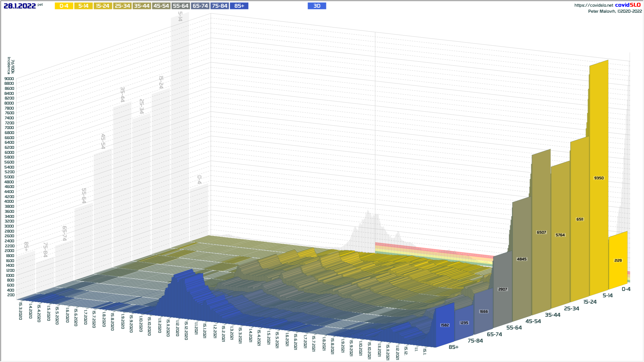Select the 4845 value label on the 55-64 bar
The image size is (644, 362).
pyautogui.click(x=522, y=259)
